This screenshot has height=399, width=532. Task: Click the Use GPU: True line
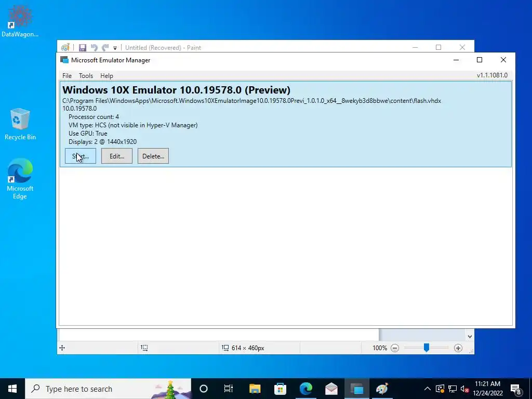88,134
